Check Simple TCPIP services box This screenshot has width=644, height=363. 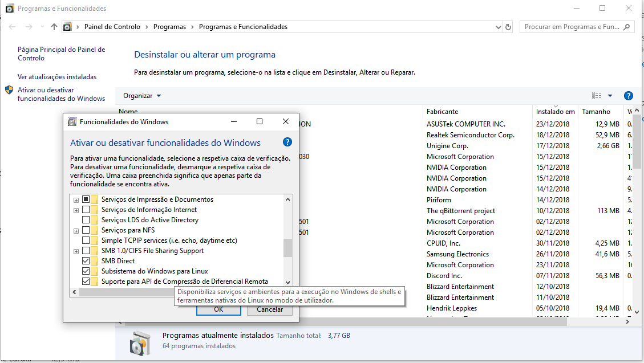click(x=86, y=240)
